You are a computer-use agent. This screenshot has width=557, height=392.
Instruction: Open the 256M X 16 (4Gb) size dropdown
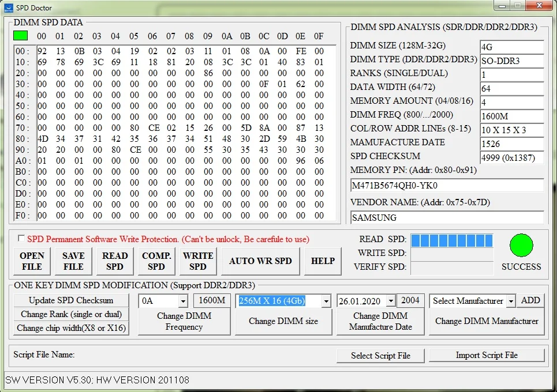[x=326, y=301]
